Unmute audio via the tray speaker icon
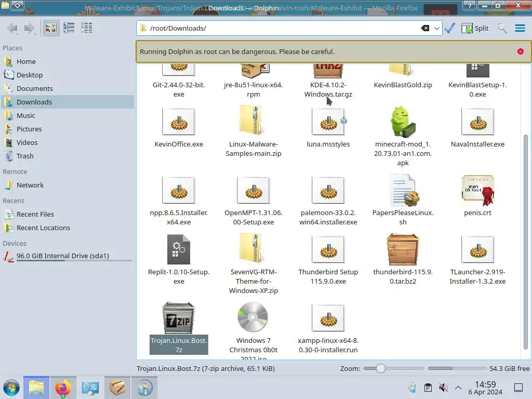 pos(443,388)
